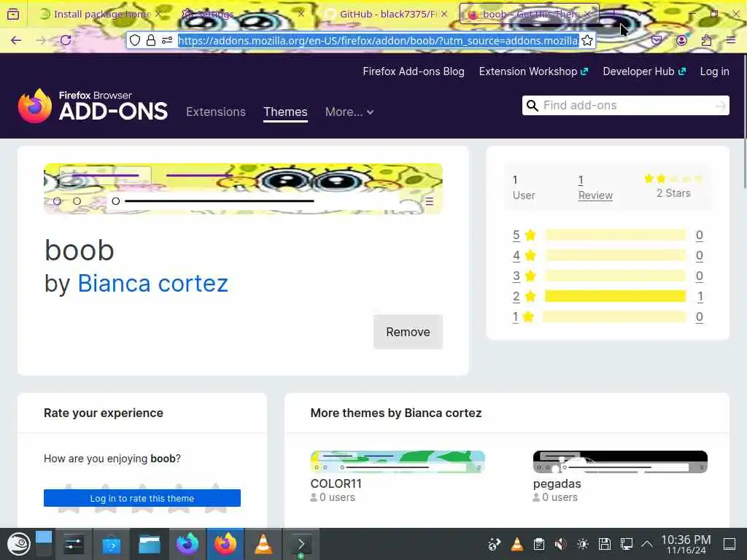Image resolution: width=747 pixels, height=560 pixels.
Task: Launch VLC media player from the taskbar
Action: tap(263, 544)
